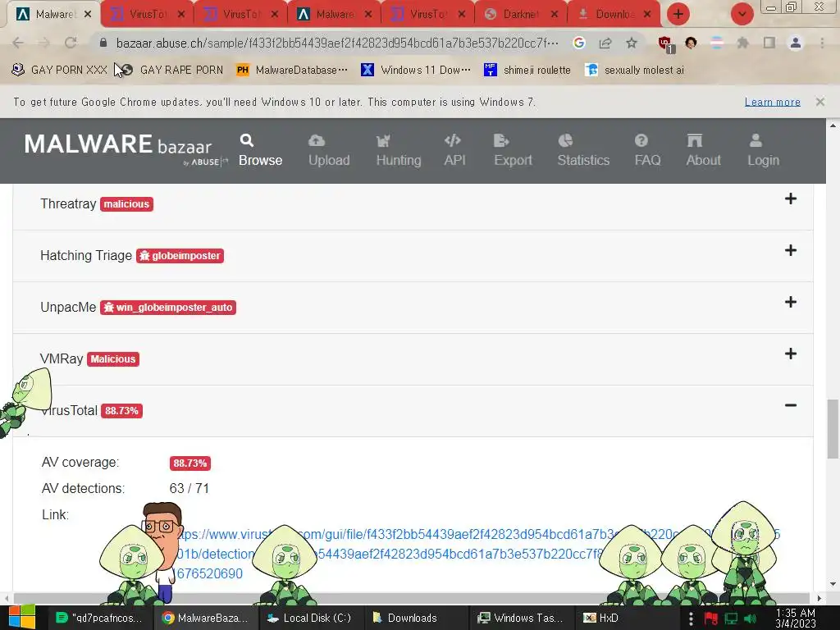Open the Chrome profile icon
The height and width of the screenshot is (630, 840).
tap(796, 43)
